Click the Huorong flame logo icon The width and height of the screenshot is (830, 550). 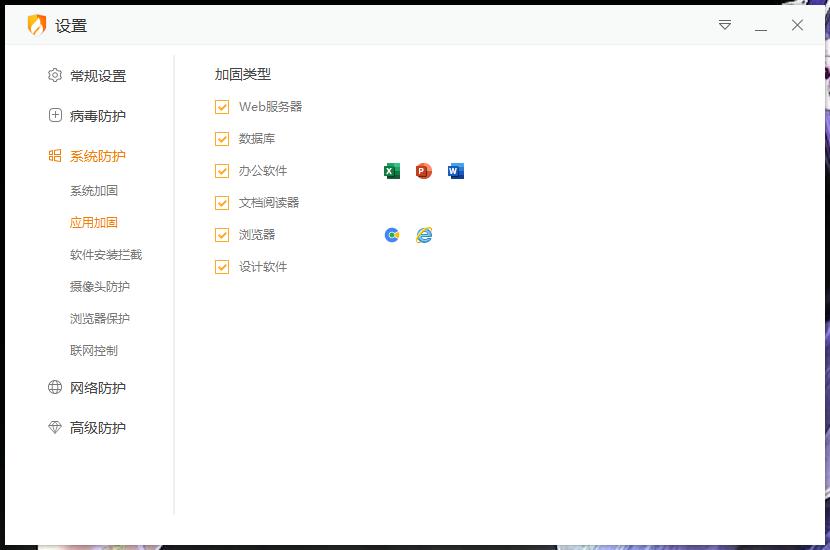point(37,25)
